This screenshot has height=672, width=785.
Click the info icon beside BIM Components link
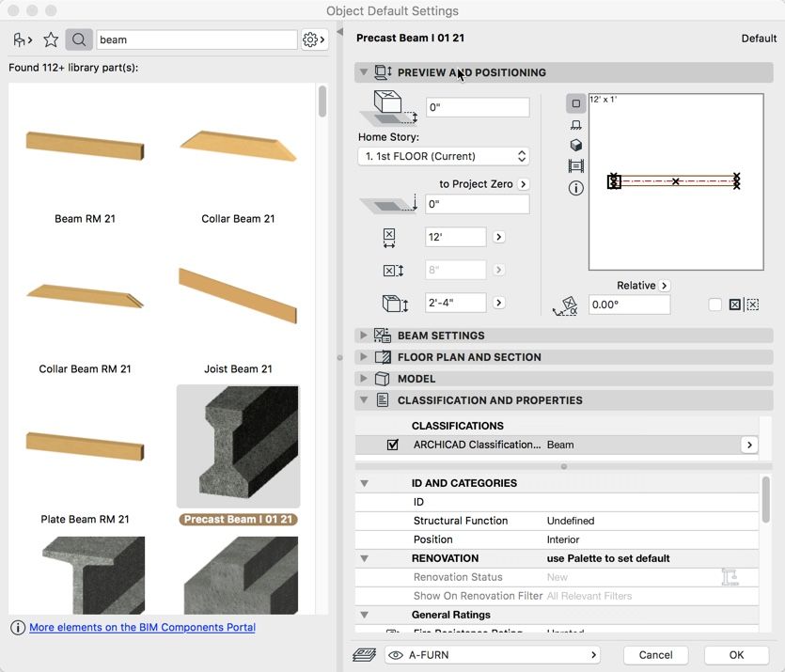click(x=18, y=628)
